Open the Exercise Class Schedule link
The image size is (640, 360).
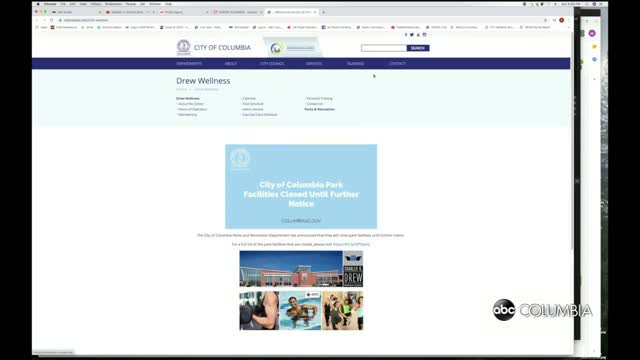260,115
